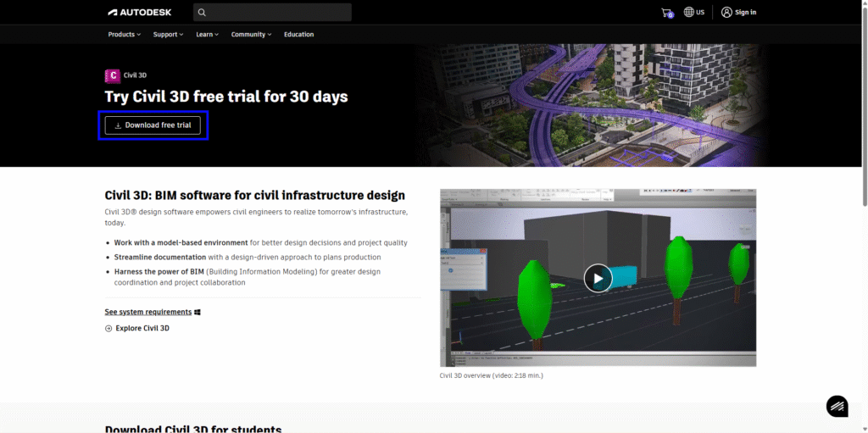Expand the Support dropdown
Image resolution: width=868 pixels, height=433 pixels.
(169, 35)
